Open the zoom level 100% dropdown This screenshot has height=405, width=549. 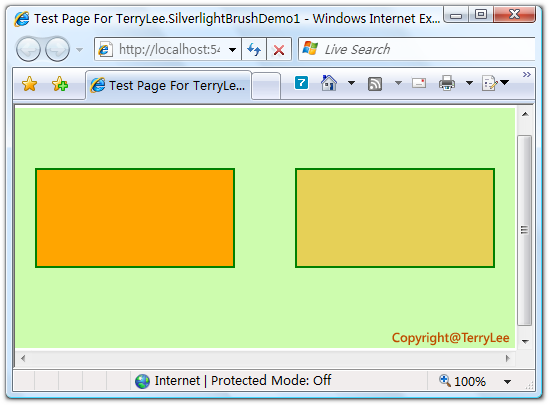507,382
